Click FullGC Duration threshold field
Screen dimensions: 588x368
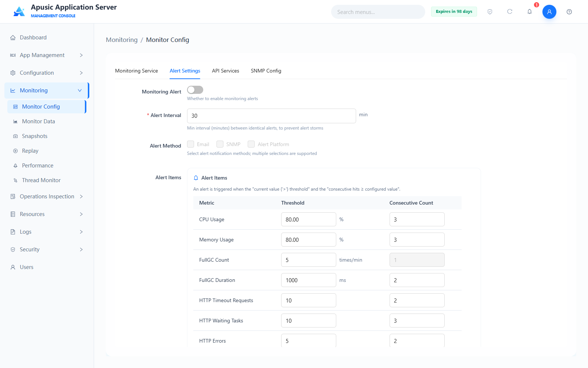coord(308,280)
